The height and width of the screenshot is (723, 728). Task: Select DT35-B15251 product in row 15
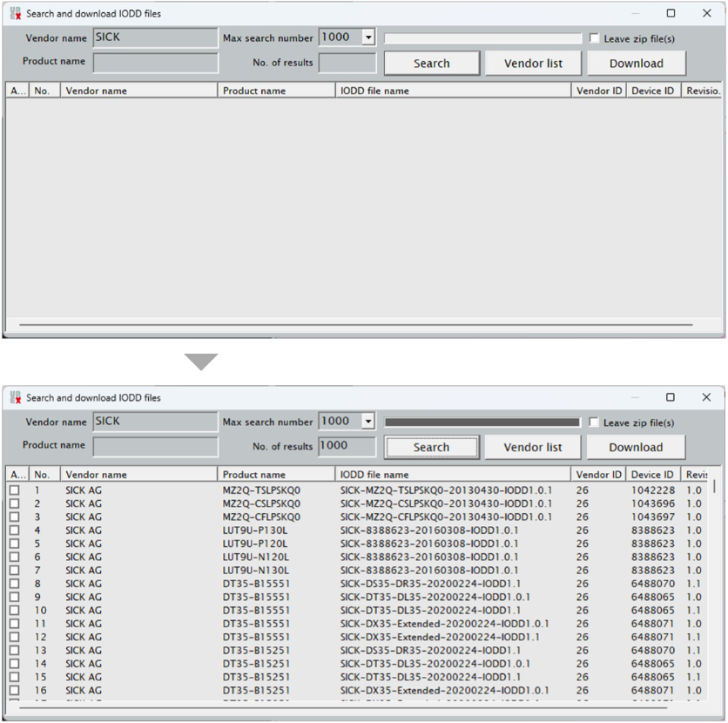[x=256, y=677]
